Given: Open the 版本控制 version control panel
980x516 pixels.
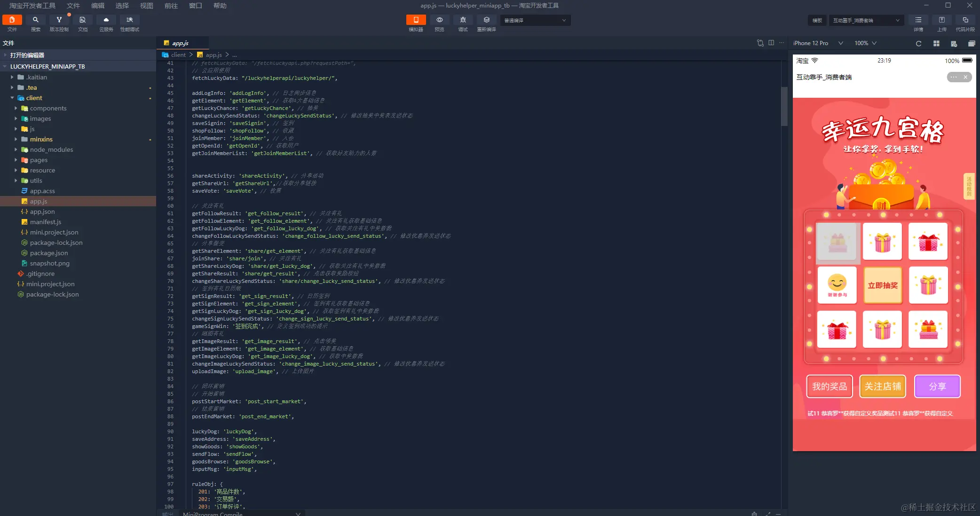Looking at the screenshot, I should (x=59, y=20).
